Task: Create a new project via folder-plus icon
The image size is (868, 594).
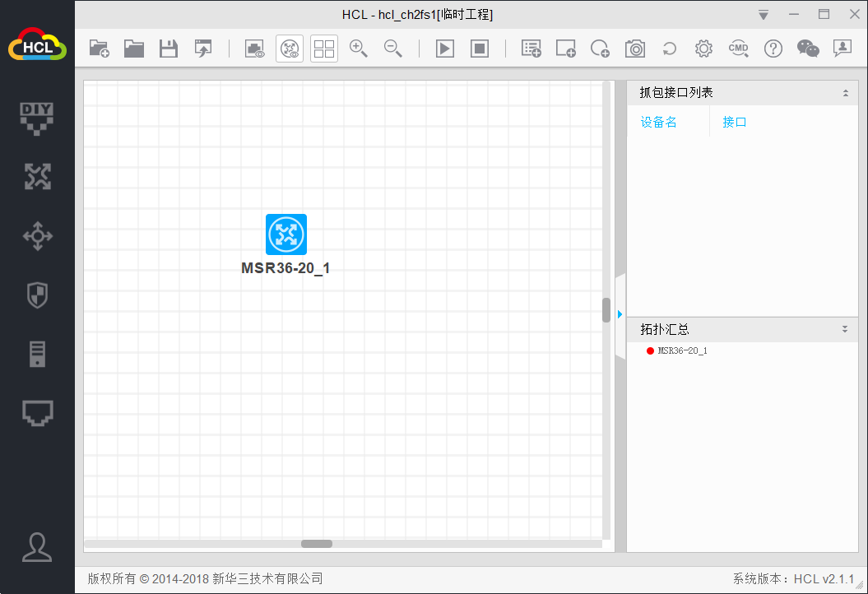Action: [100, 49]
